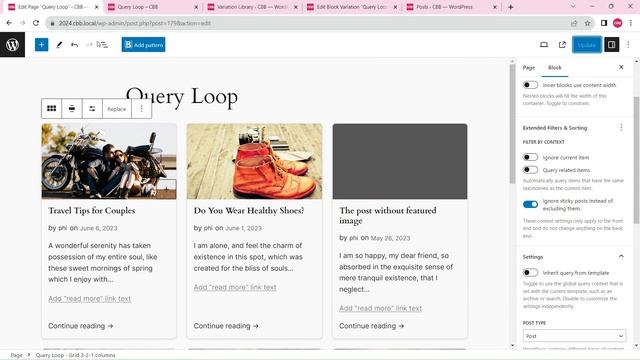The image size is (640, 360).
Task: Click the Query Loop page title
Action: point(182,97)
